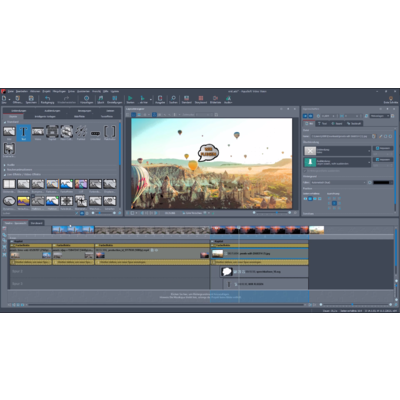
Task: Click the Suchen magnifier icon
Action: click(x=173, y=99)
